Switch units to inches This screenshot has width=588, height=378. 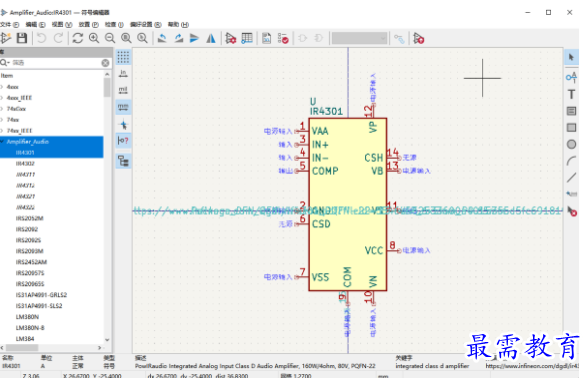point(123,74)
